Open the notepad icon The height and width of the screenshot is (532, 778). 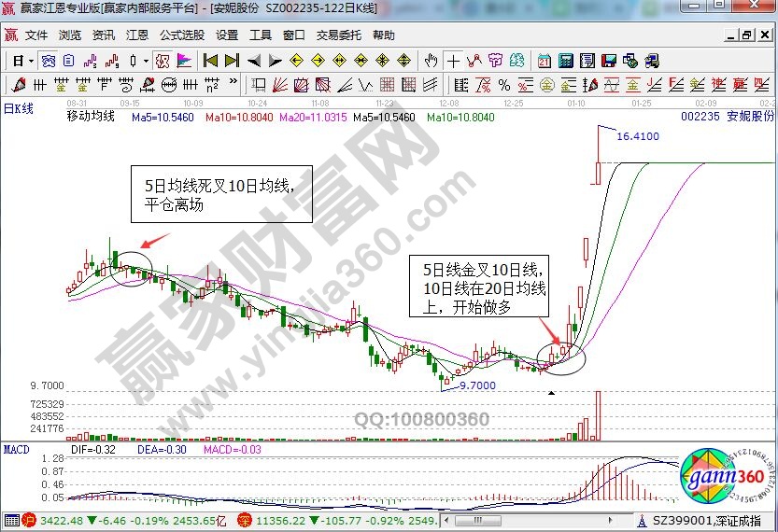(x=587, y=61)
